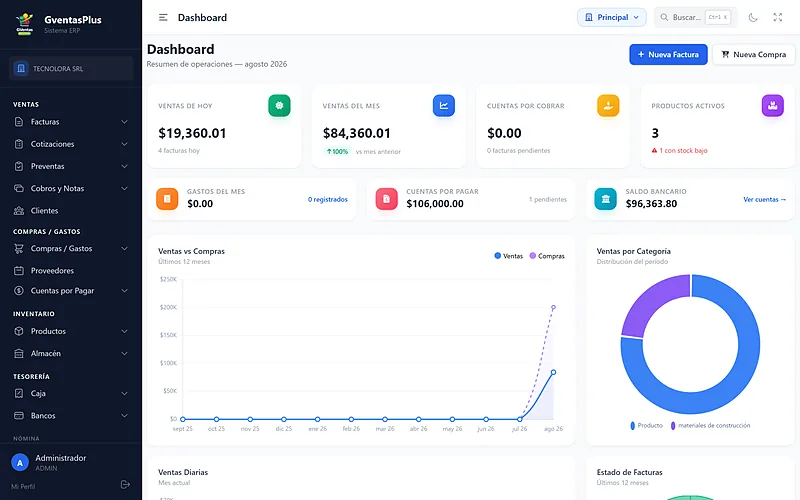
Task: Click the Facturas document icon in sidebar
Action: point(19,122)
